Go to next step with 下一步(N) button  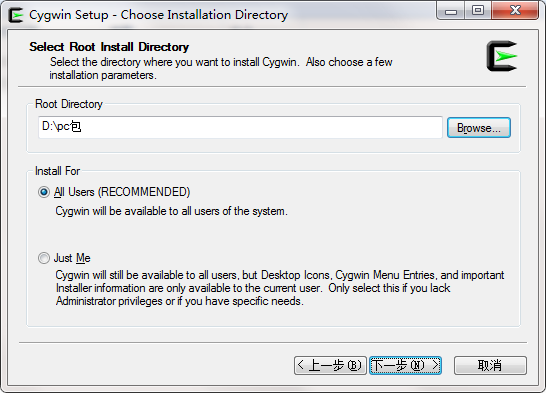pos(406,365)
